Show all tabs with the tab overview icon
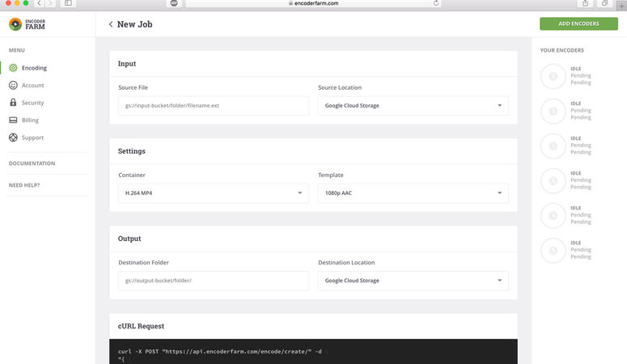The width and height of the screenshot is (627, 364). (604, 3)
